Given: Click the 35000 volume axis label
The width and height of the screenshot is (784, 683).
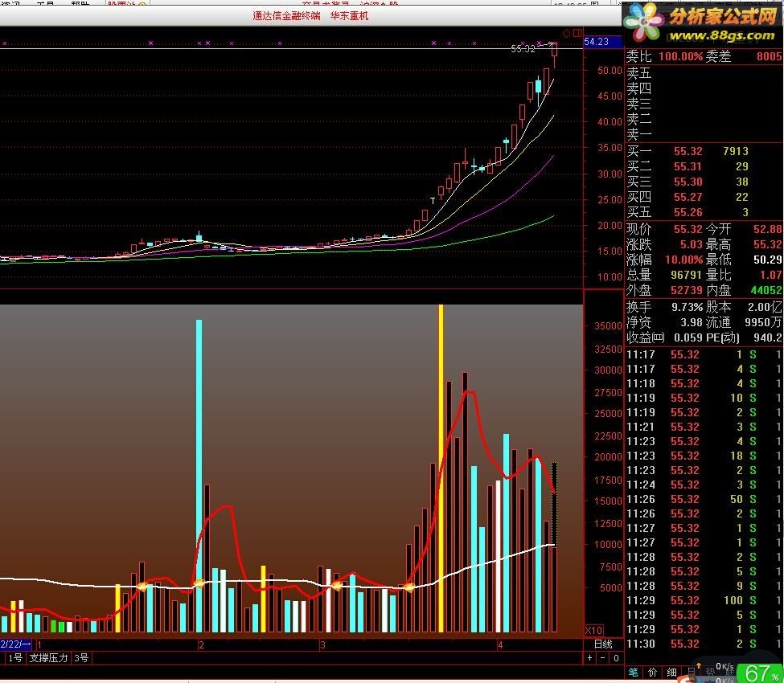Looking at the screenshot, I should click(608, 325).
